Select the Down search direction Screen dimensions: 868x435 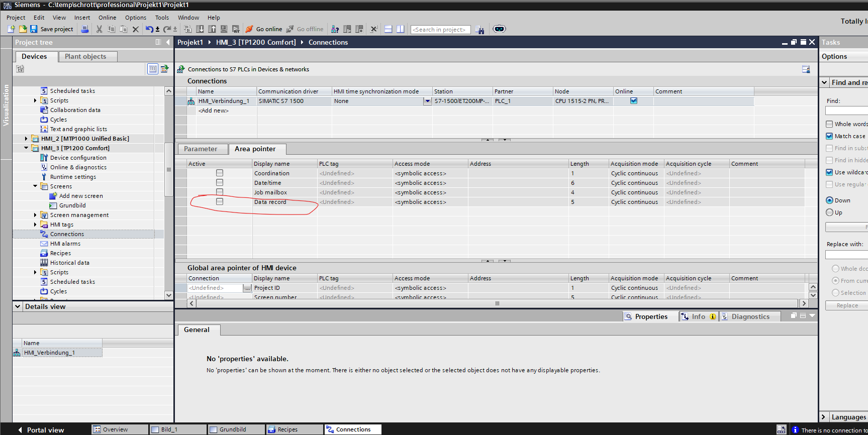(830, 200)
